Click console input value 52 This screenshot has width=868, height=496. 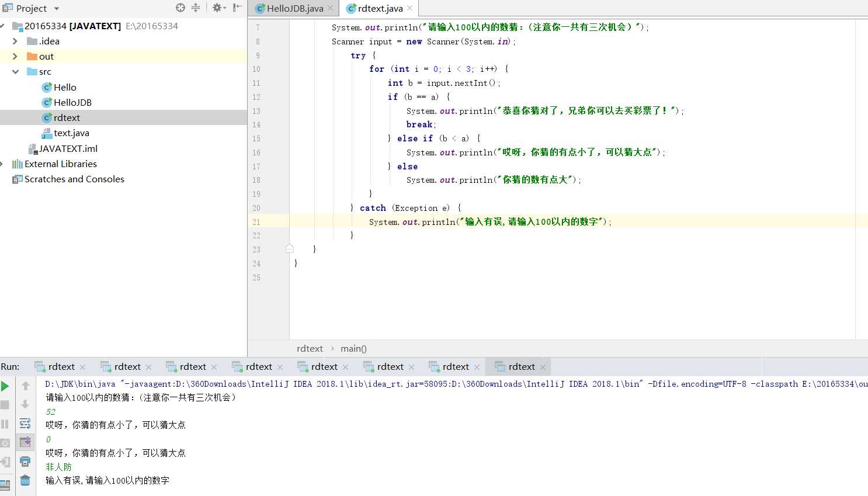pos(51,411)
